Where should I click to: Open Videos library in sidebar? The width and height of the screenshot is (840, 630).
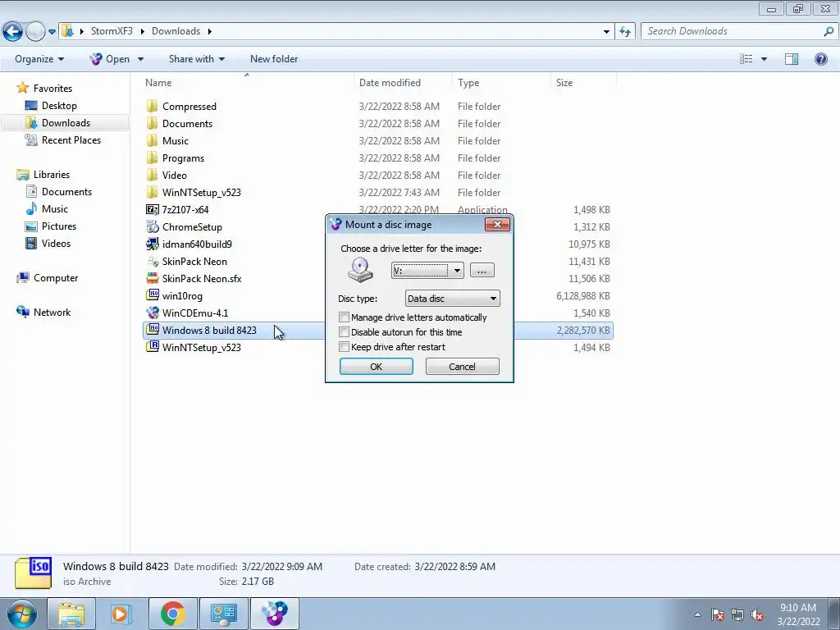(x=56, y=243)
